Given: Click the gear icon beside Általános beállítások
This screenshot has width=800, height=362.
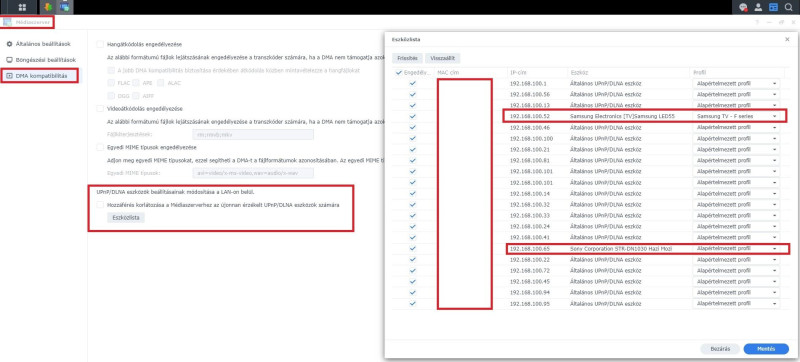Looking at the screenshot, I should [x=9, y=44].
